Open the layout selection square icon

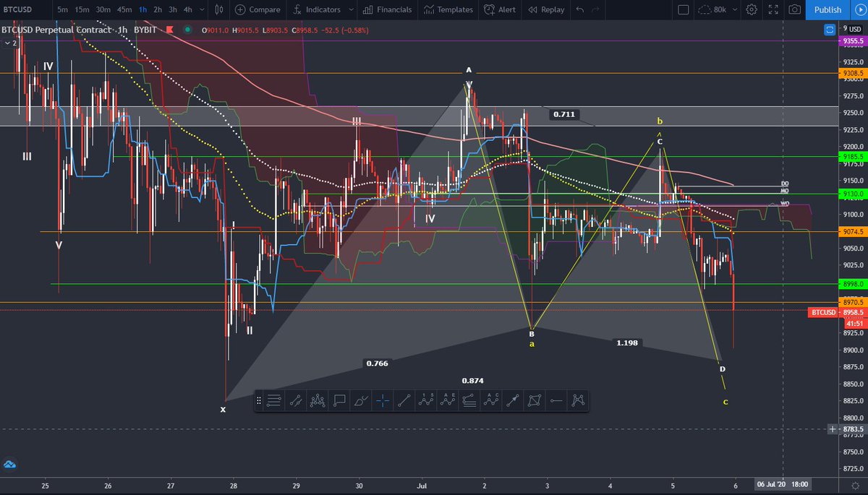(684, 9)
